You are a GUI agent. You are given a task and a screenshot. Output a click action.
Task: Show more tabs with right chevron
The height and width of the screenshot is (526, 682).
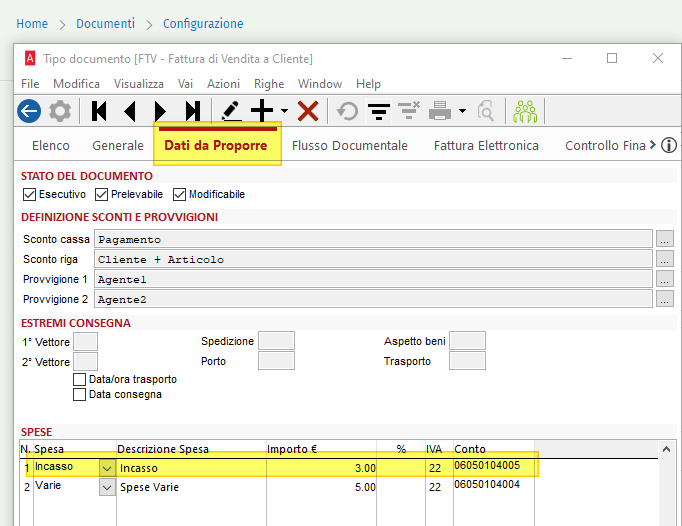(x=652, y=145)
